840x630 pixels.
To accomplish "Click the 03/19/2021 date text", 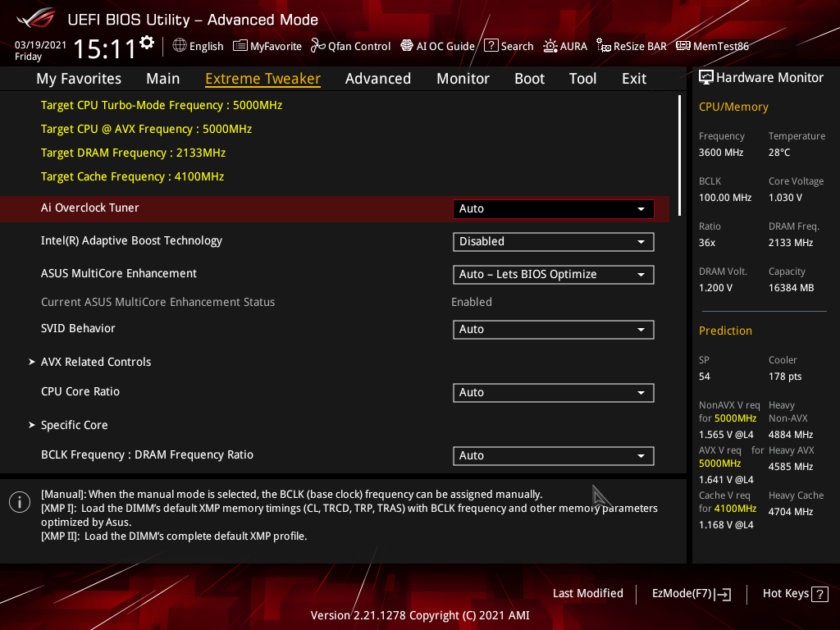I will pyautogui.click(x=40, y=45).
